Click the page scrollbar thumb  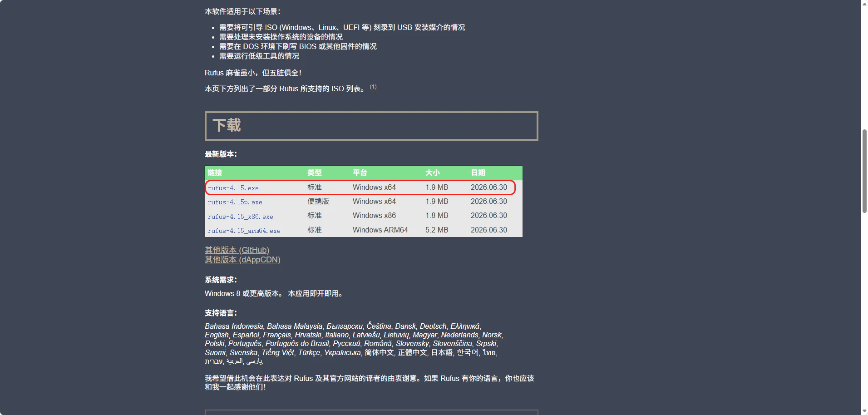(864, 171)
